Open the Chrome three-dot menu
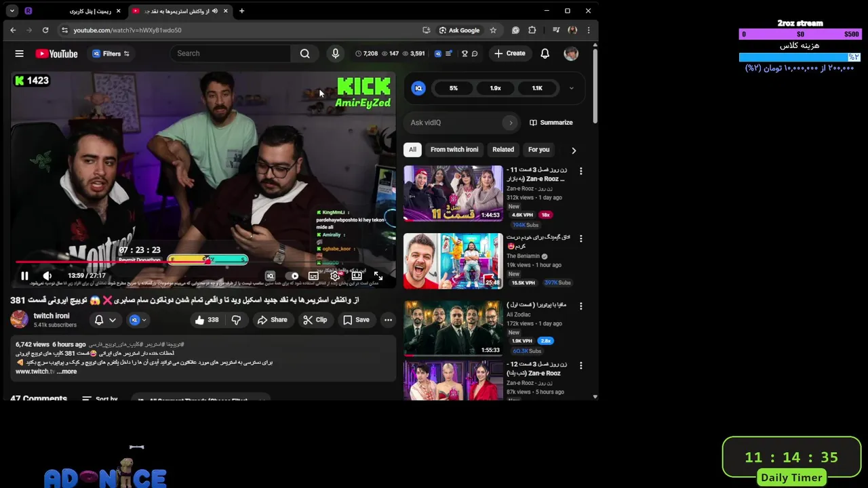The width and height of the screenshot is (868, 488). [588, 30]
